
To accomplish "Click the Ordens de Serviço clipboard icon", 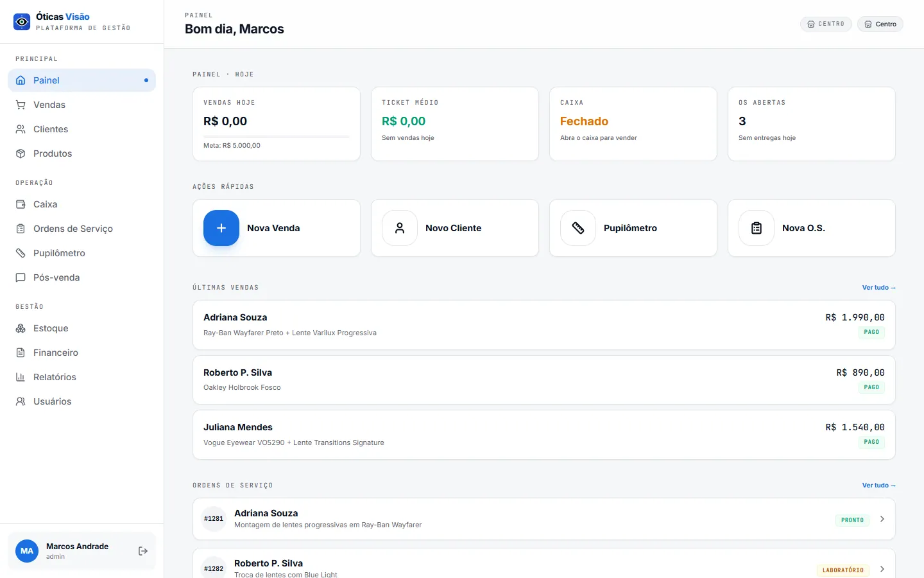I will (21, 229).
